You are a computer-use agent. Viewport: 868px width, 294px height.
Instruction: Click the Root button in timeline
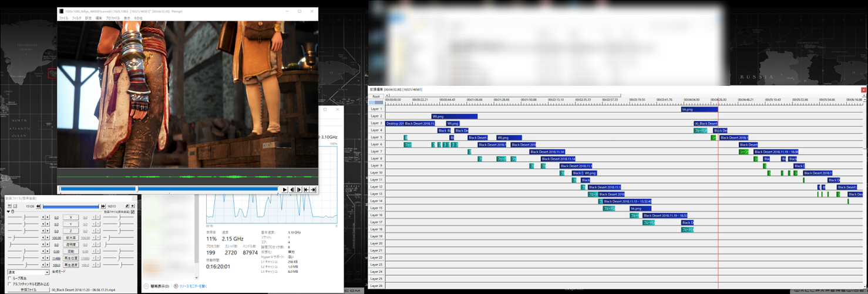[376, 96]
